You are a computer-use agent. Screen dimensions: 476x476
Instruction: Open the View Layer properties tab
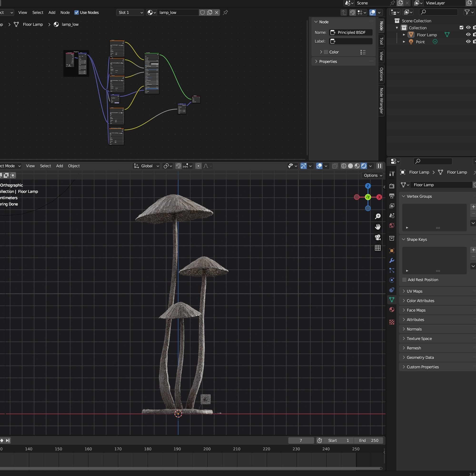pos(392,206)
